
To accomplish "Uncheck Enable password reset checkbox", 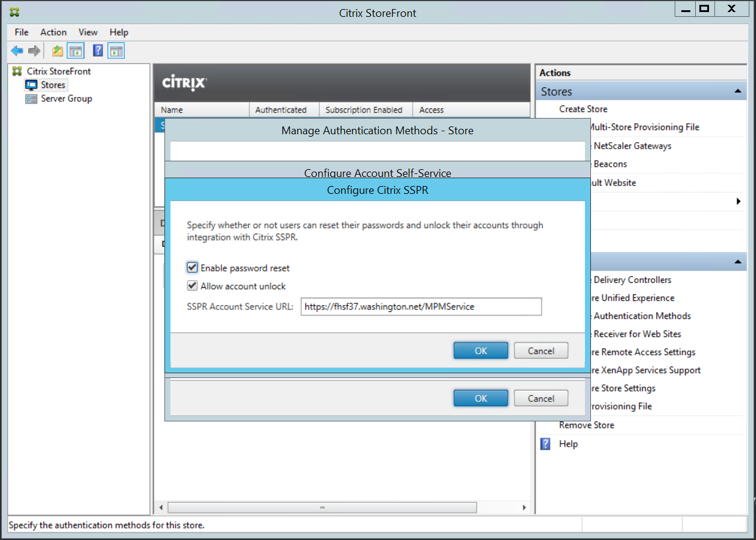I will pos(193,268).
